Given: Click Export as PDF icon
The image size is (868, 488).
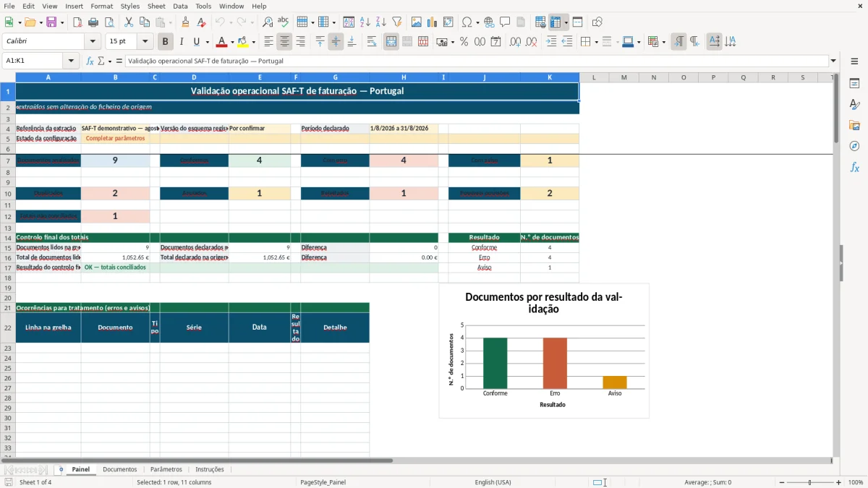Looking at the screenshot, I should point(78,22).
